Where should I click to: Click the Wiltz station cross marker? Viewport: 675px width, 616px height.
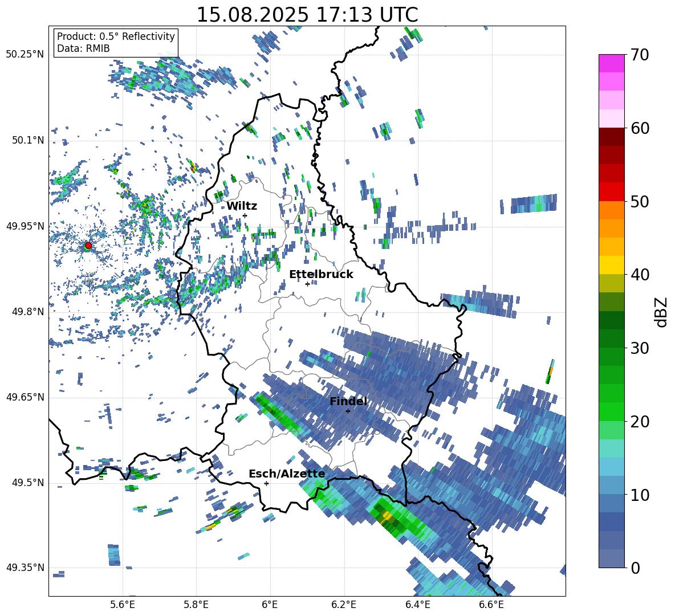click(245, 215)
